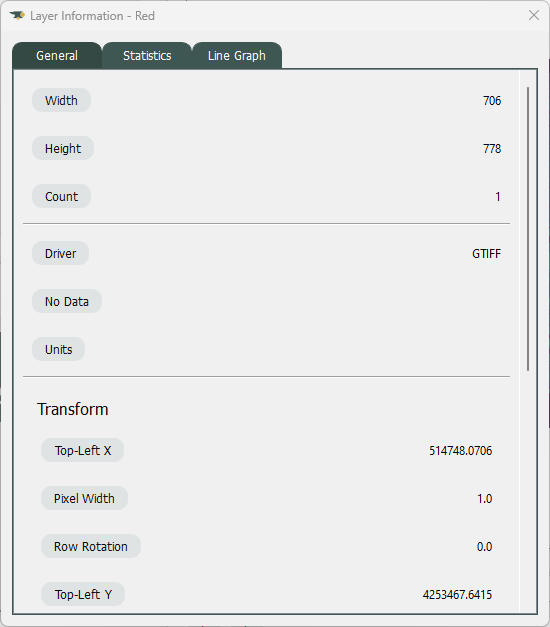Click the Count label

tap(61, 196)
